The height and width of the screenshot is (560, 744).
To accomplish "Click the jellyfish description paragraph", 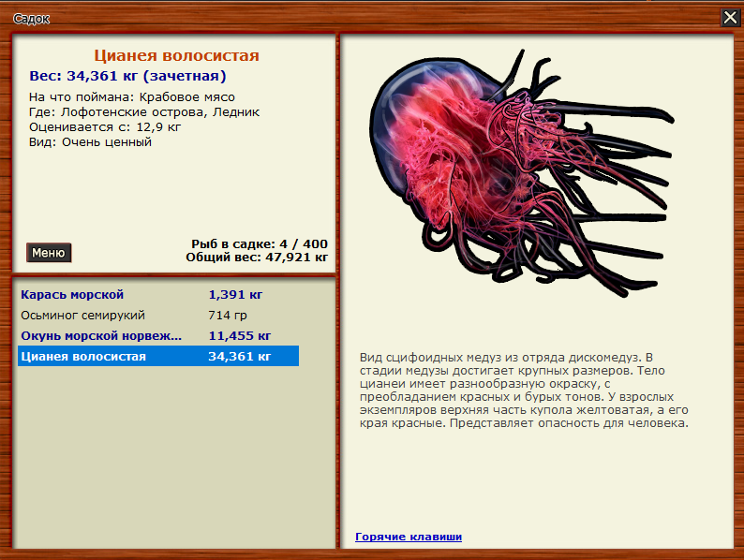I will pos(524,390).
